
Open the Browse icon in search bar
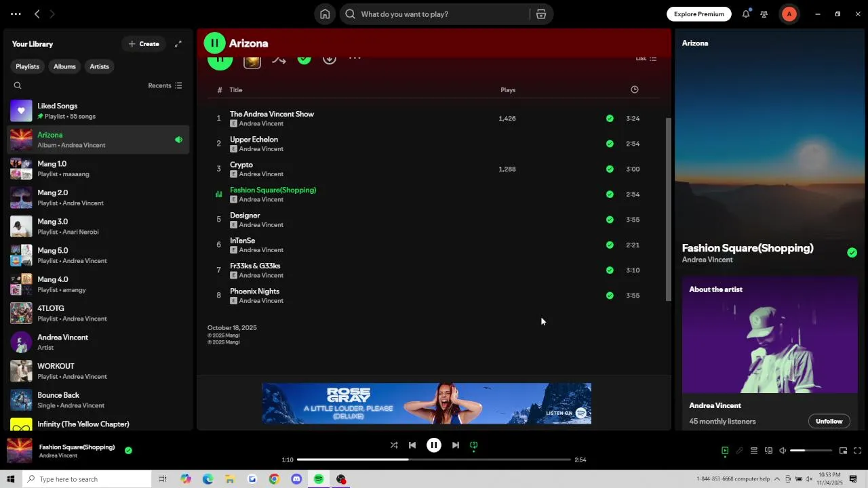coord(541,14)
